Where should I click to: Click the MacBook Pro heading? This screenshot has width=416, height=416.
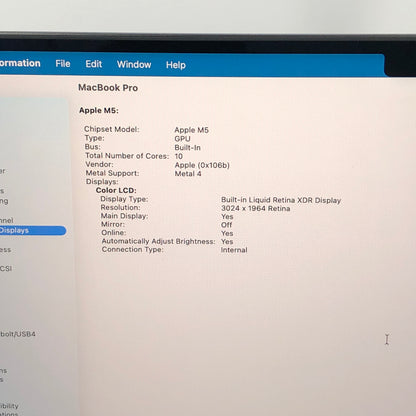tap(108, 88)
